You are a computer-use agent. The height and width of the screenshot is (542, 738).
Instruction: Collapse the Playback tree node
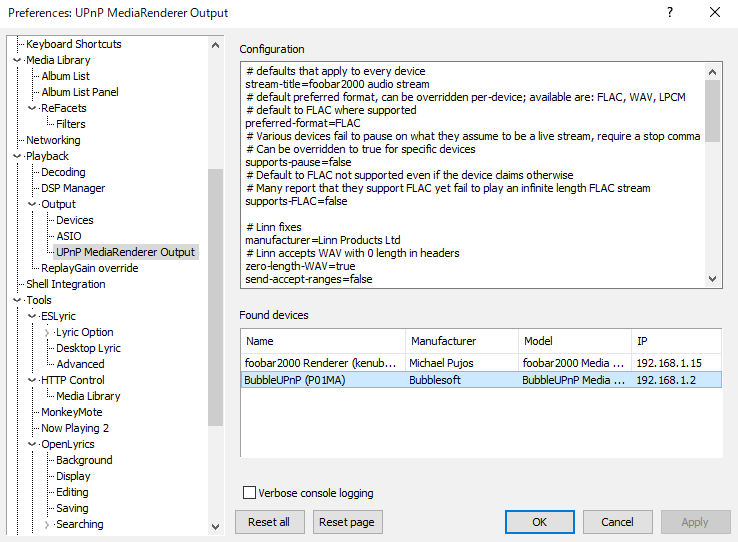click(x=17, y=156)
